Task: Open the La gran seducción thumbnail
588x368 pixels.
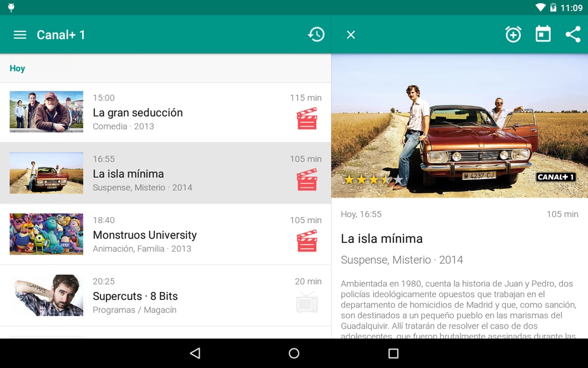Action: coord(47,112)
